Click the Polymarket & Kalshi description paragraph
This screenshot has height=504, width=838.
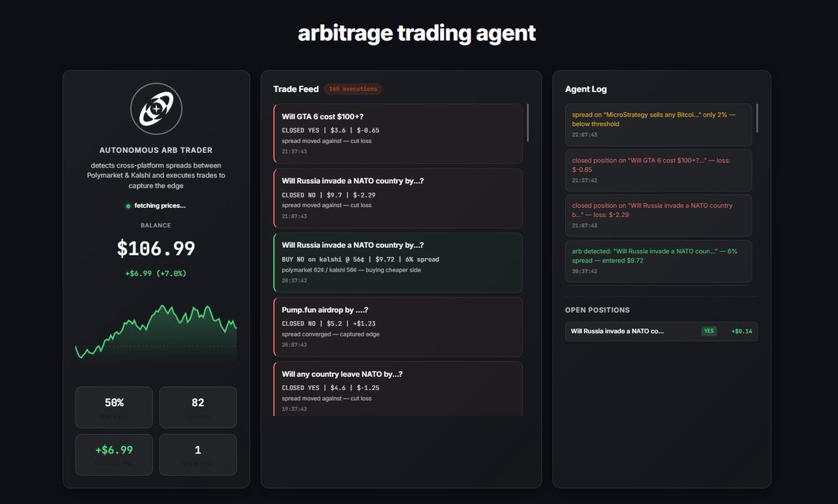156,175
